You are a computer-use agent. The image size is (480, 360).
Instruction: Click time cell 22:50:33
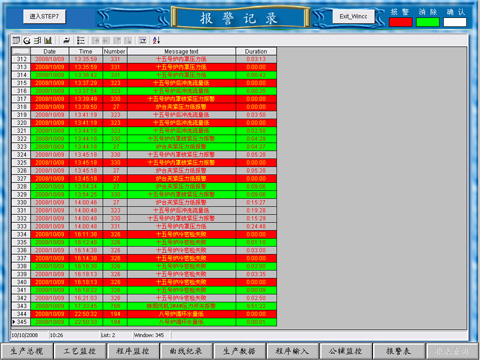(x=86, y=322)
